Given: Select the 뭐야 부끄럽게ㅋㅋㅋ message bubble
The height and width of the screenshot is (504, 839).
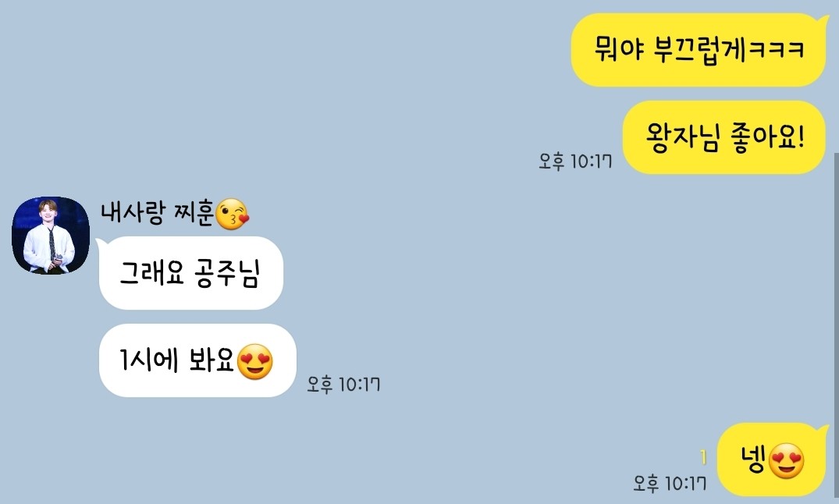Looking at the screenshot, I should [x=699, y=50].
